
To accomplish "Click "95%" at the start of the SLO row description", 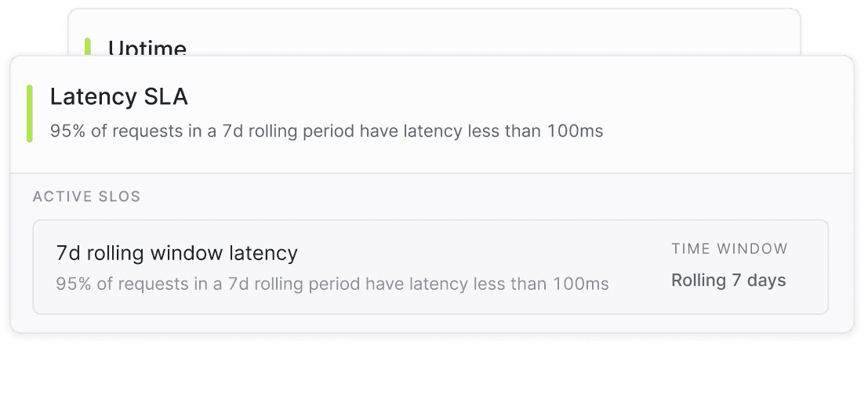I will pyautogui.click(x=74, y=284).
